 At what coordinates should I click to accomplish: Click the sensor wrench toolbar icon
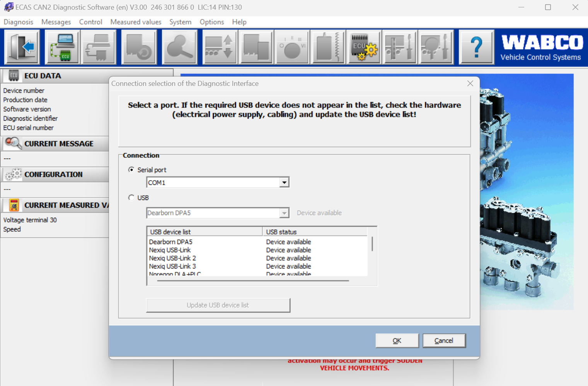[436, 47]
